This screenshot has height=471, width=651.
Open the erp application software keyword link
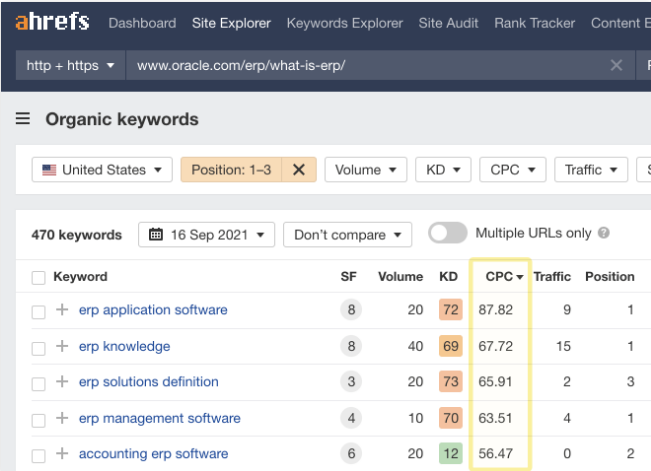[153, 310]
